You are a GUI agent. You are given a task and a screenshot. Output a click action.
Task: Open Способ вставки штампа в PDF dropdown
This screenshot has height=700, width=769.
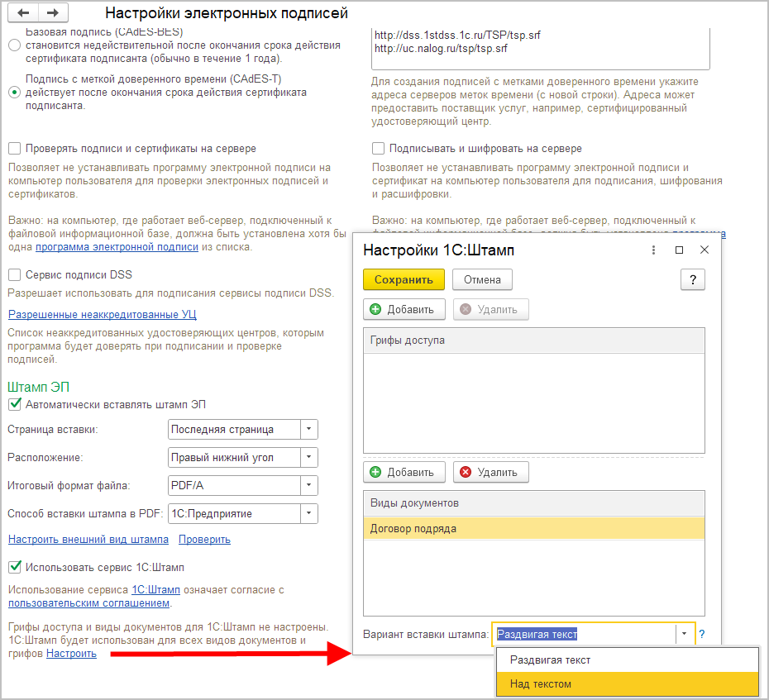(309, 514)
